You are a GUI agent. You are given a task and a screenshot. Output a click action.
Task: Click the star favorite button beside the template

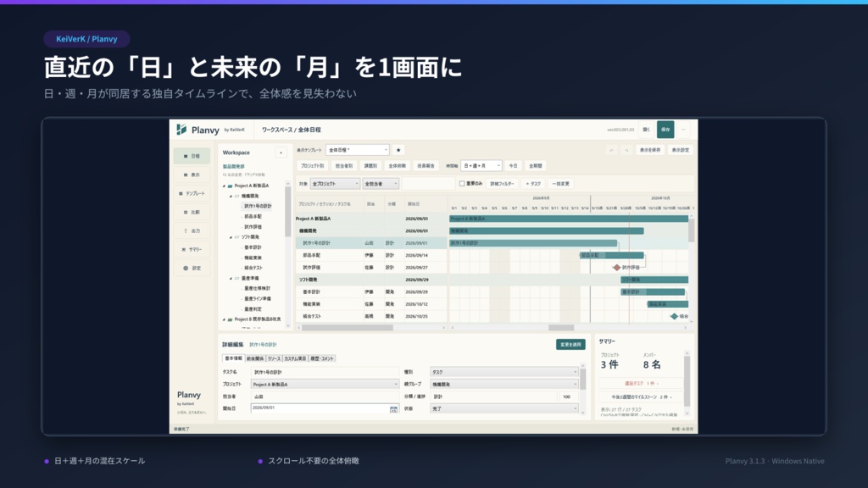(x=398, y=150)
